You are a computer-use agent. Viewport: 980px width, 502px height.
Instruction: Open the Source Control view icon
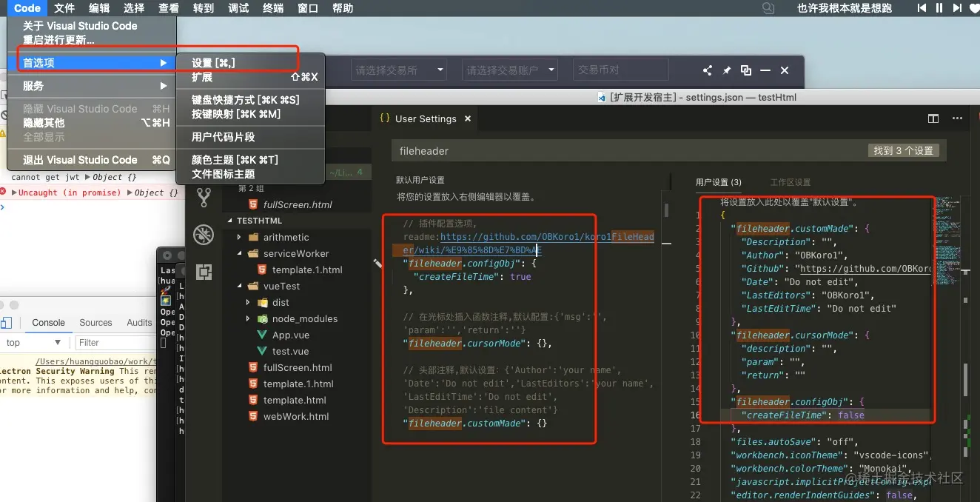204,197
